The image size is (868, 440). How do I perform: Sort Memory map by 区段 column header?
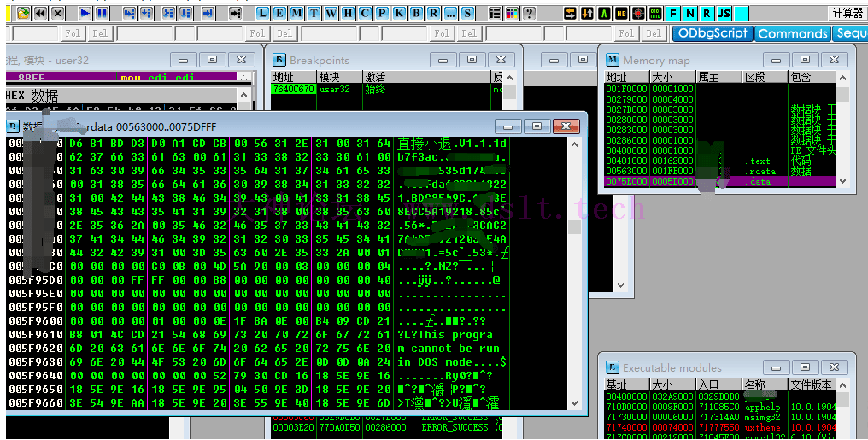pos(764,77)
